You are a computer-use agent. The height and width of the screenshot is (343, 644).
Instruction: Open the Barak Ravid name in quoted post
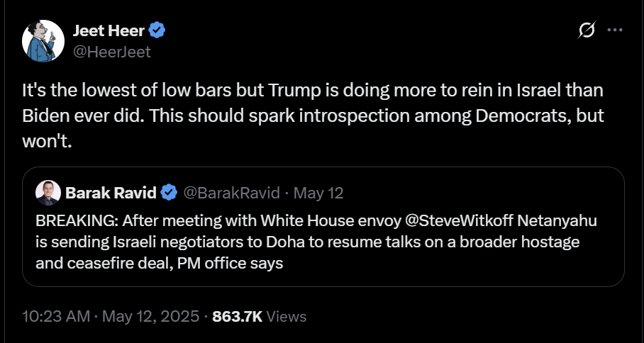tap(111, 193)
